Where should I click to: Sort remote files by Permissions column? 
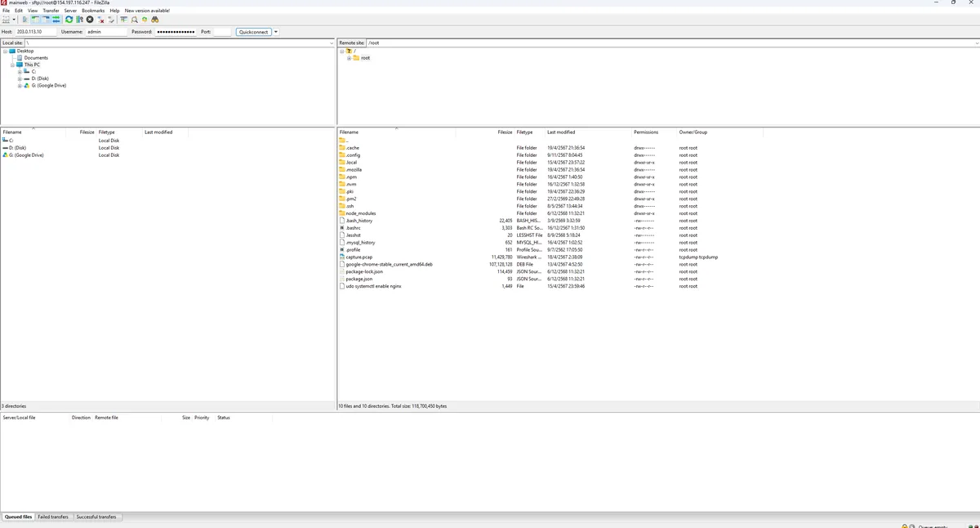pyautogui.click(x=645, y=132)
